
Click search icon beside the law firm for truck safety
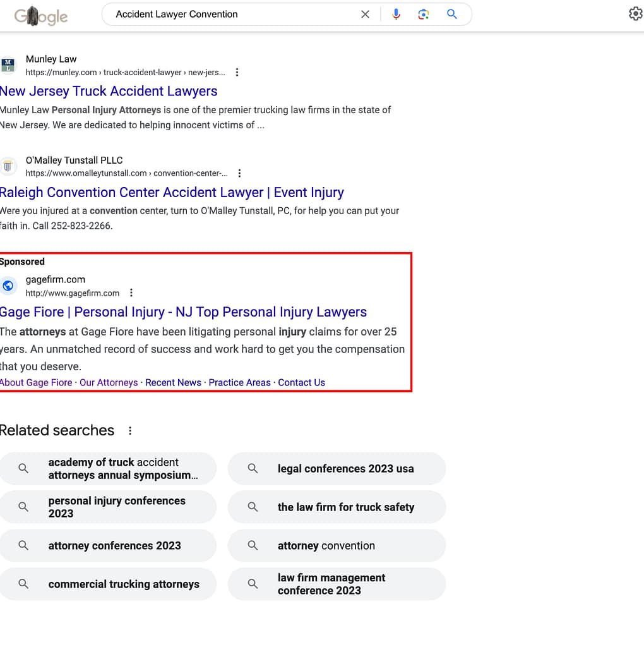(253, 507)
